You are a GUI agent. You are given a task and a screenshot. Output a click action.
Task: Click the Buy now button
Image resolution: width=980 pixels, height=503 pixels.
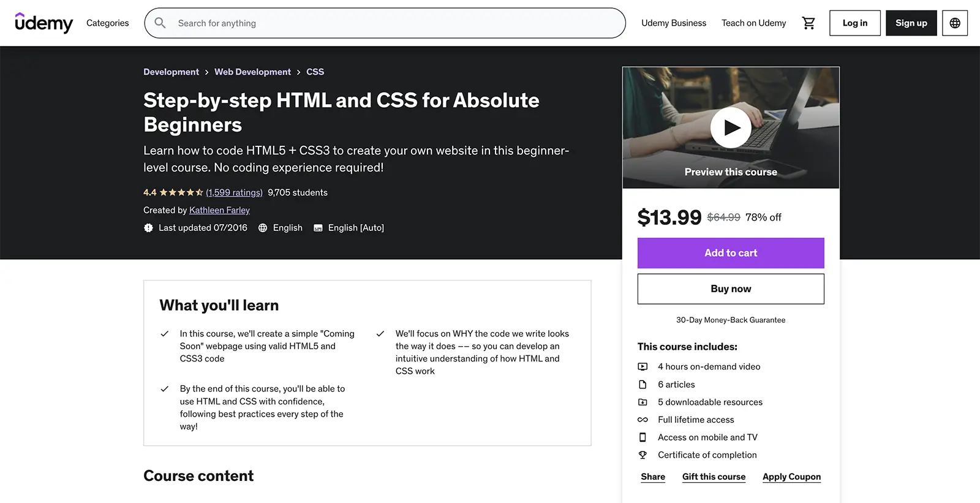point(730,289)
